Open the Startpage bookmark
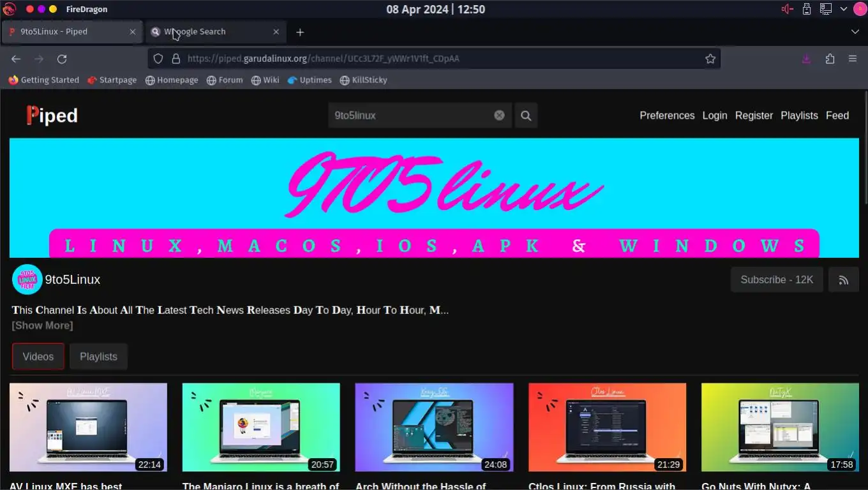This screenshot has width=868, height=490. (x=112, y=80)
